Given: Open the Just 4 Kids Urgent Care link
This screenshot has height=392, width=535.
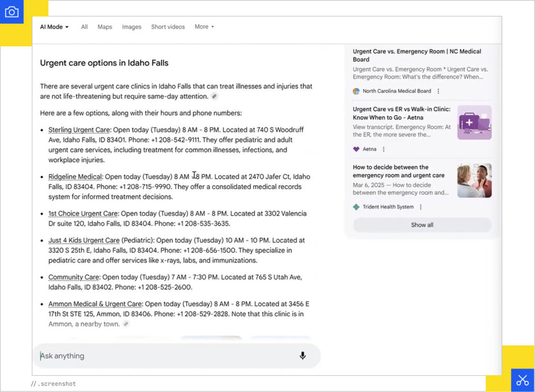Looking at the screenshot, I should click(84, 240).
